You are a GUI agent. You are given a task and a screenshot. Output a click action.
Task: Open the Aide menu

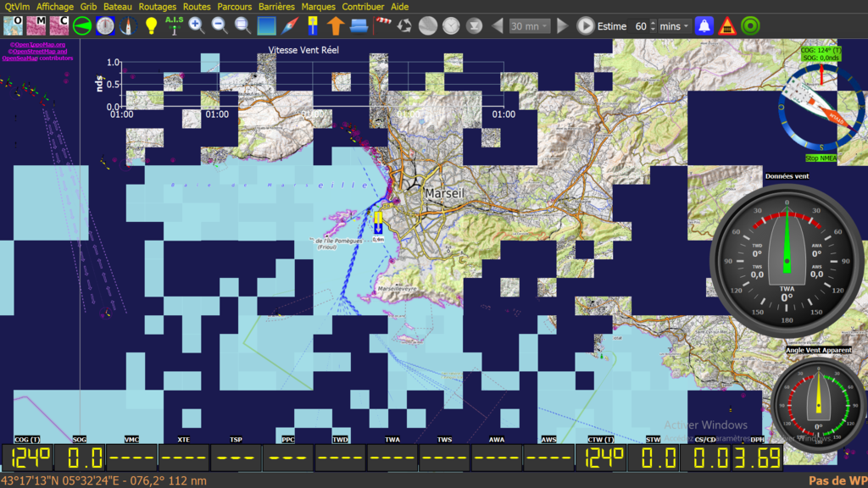tap(400, 7)
